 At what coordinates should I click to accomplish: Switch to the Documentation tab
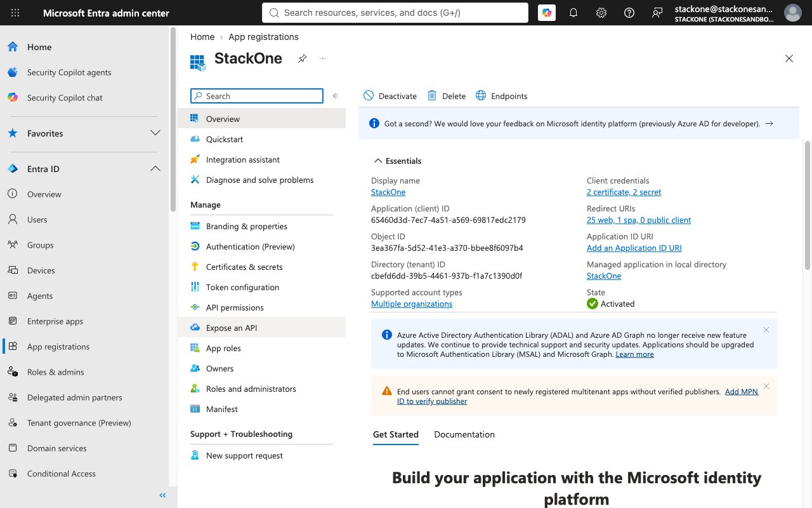pyautogui.click(x=464, y=435)
